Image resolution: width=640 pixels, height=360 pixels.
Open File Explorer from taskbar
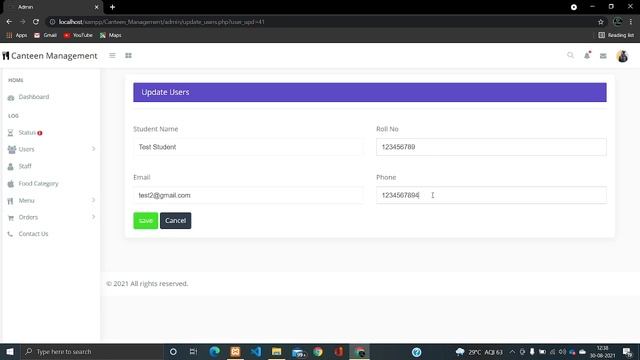point(276,351)
